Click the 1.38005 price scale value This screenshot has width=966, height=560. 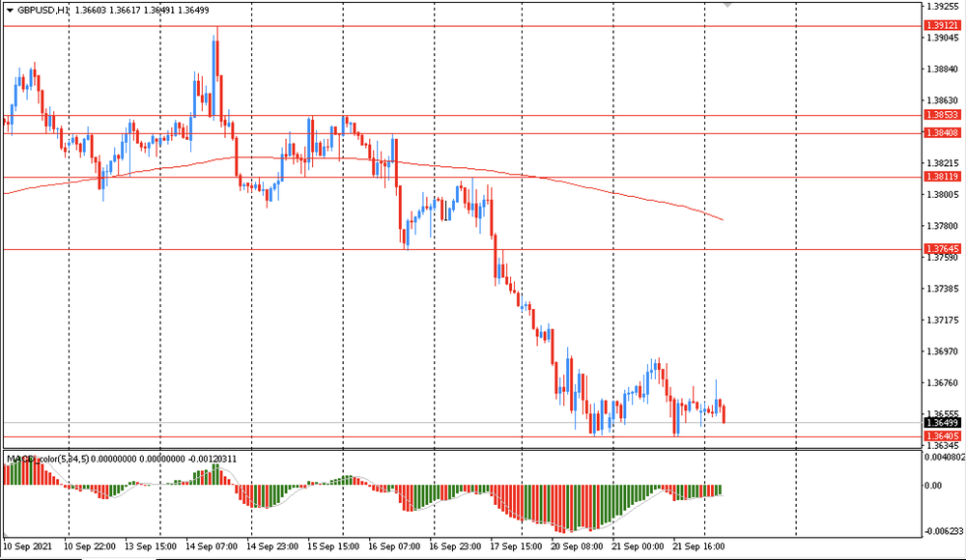click(x=943, y=195)
